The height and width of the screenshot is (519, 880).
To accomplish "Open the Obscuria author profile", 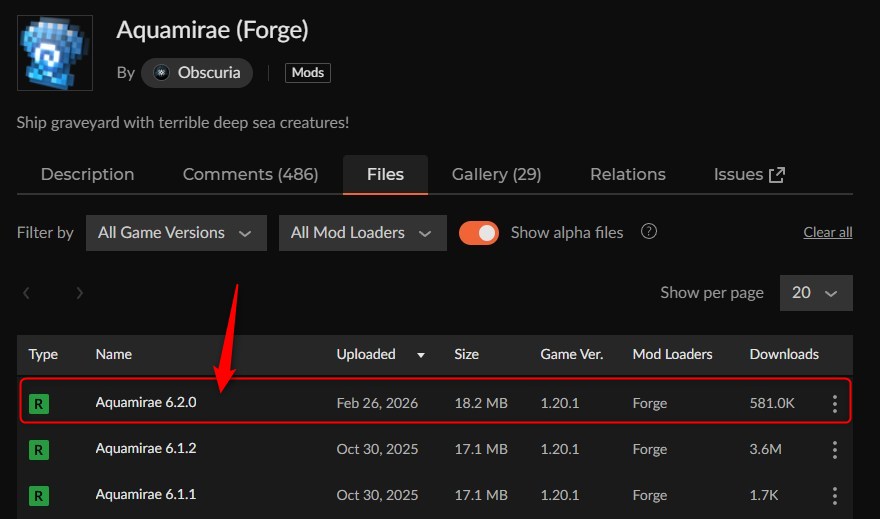I will coord(197,73).
